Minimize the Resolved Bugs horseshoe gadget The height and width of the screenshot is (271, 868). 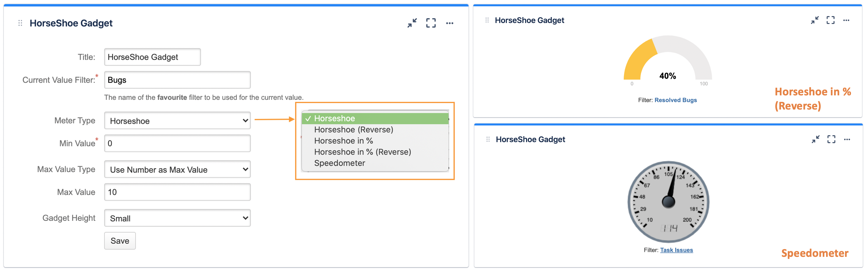pyautogui.click(x=815, y=20)
